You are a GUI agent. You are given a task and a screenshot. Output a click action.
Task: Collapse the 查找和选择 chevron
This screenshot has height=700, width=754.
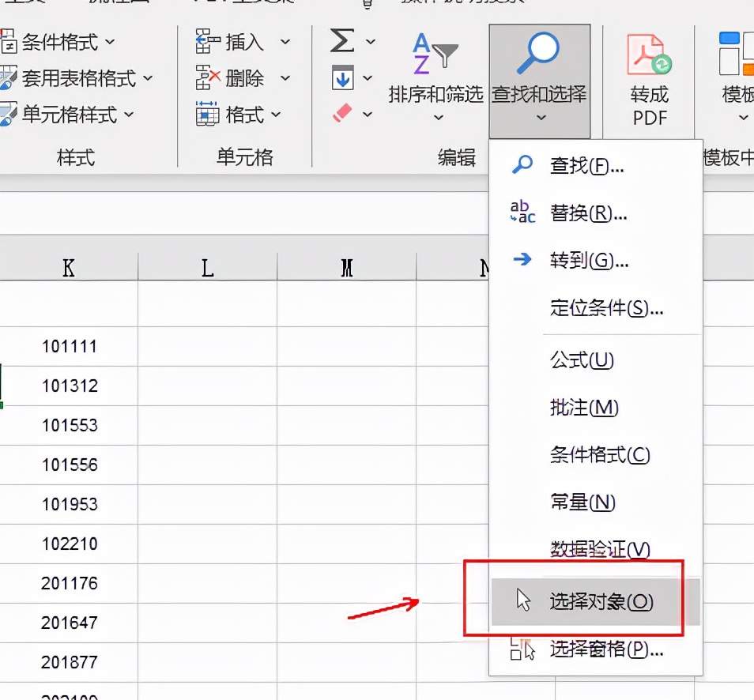click(x=541, y=117)
